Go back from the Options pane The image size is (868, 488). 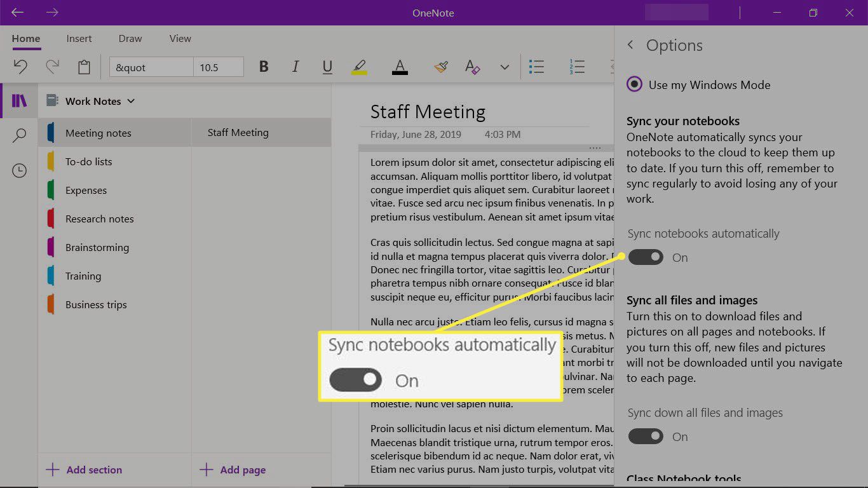(630, 44)
